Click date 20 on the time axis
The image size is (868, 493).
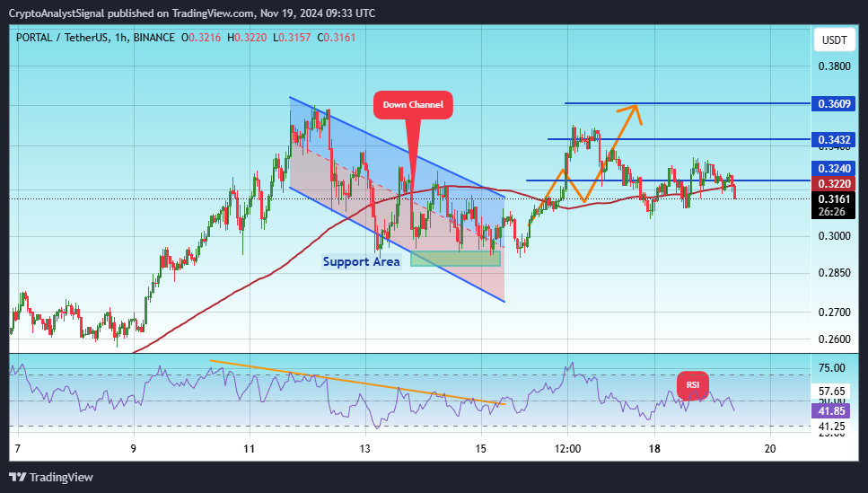click(x=770, y=449)
